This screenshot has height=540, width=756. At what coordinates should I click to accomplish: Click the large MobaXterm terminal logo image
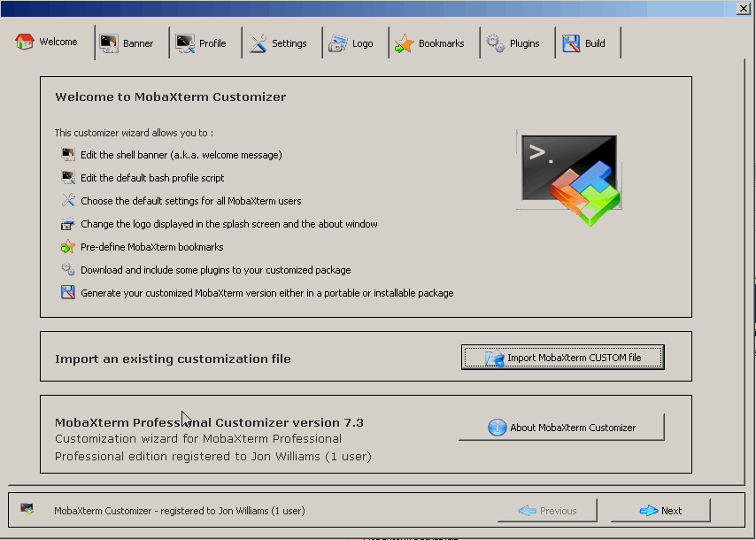point(567,180)
